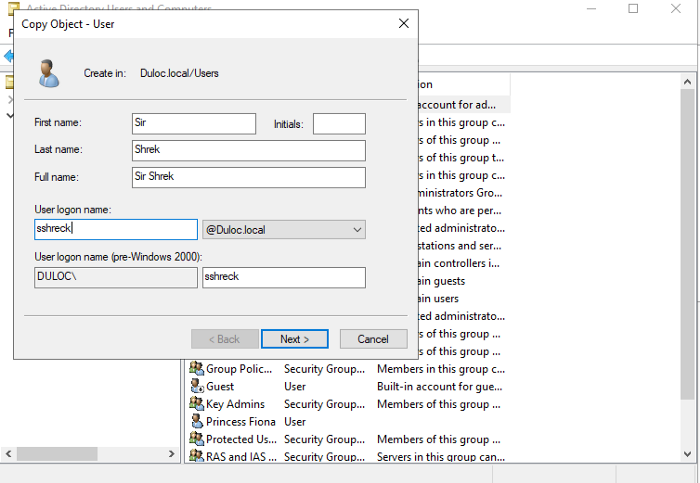Click the 'Security Group...' cell in the Key Admins row
The image size is (700, 483).
[x=325, y=404]
